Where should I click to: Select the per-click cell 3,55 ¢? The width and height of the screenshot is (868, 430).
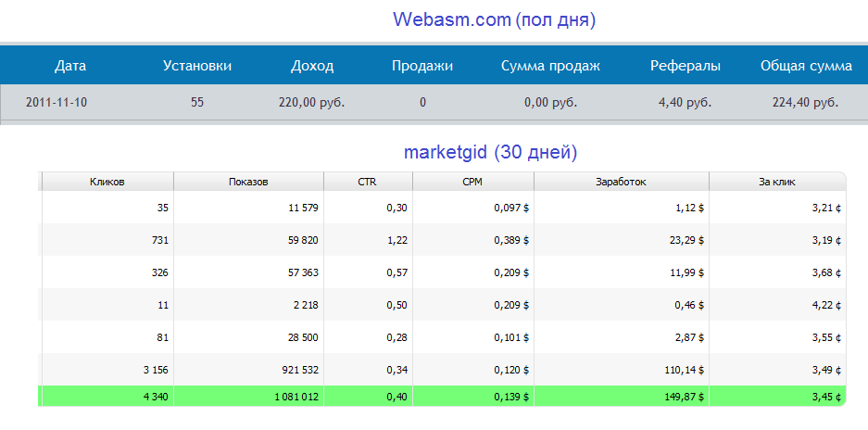pyautogui.click(x=827, y=337)
